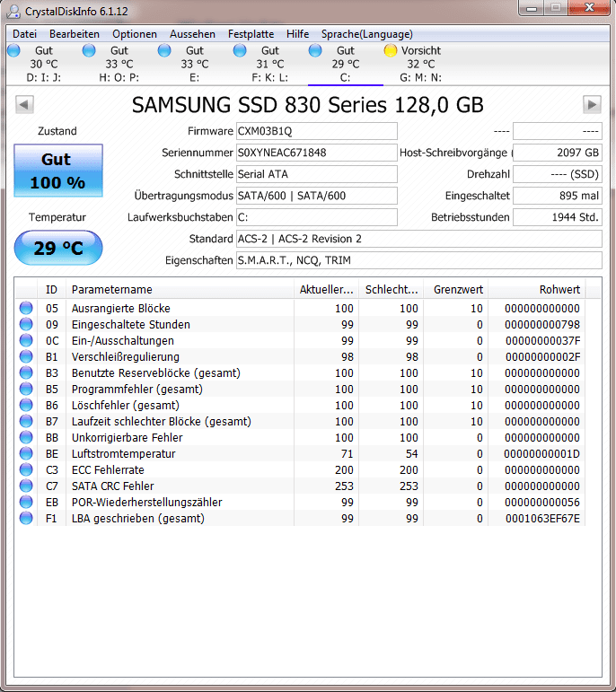616x692 pixels.
Task: Select the SATA CRC Fehler parameter name
Action: pos(112,486)
